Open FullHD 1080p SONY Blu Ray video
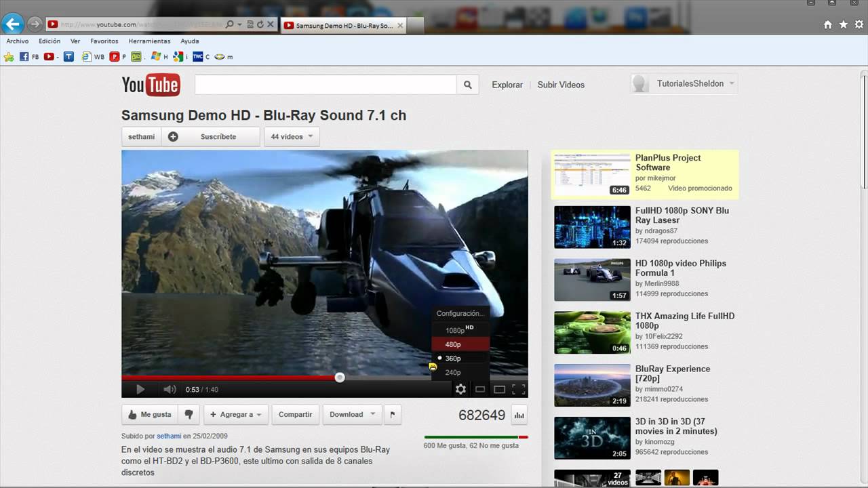Screen dimensions: 868x488 point(645,227)
